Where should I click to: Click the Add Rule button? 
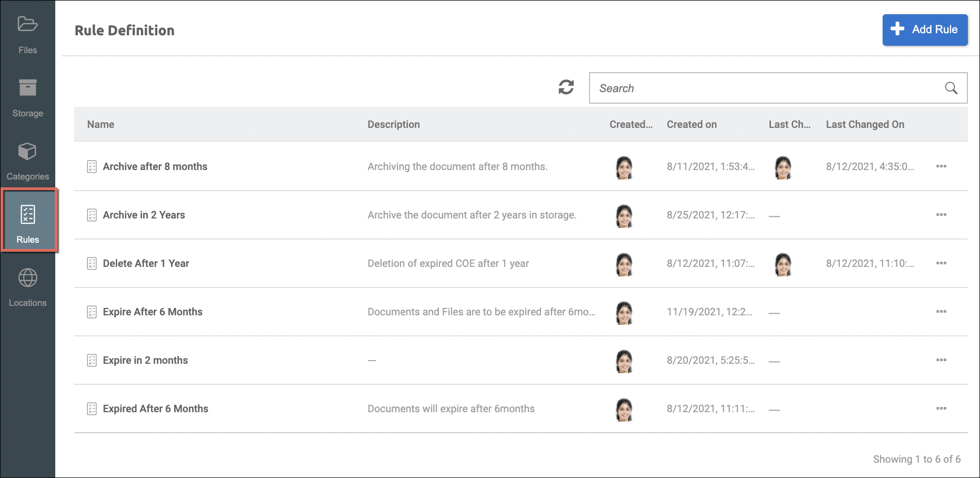[925, 30]
